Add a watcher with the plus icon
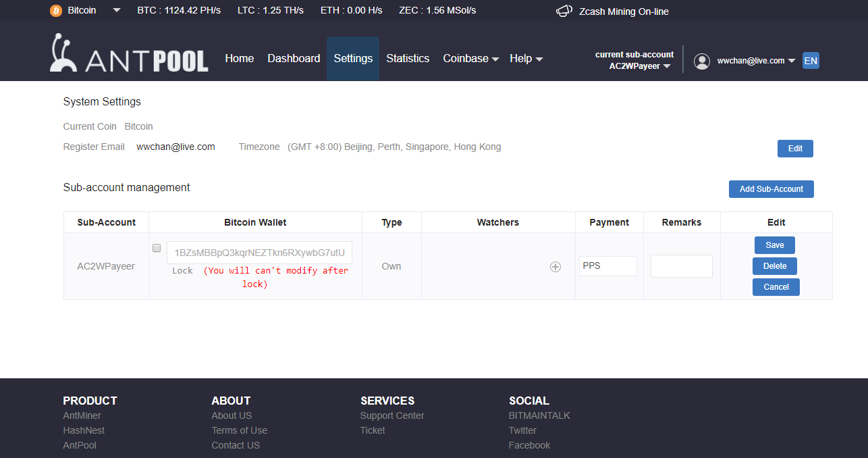 point(555,267)
